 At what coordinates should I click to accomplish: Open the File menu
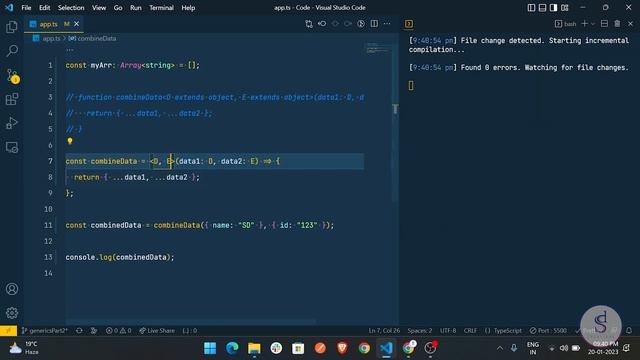tap(26, 8)
